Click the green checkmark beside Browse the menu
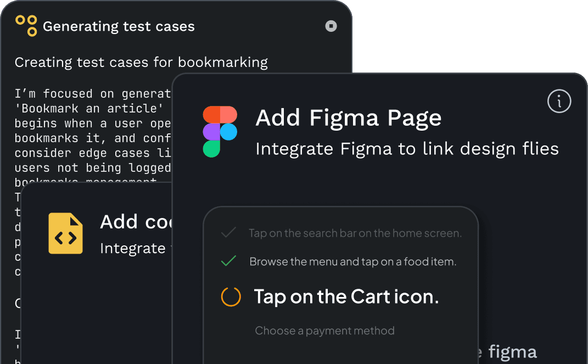The image size is (588, 364). point(228,261)
